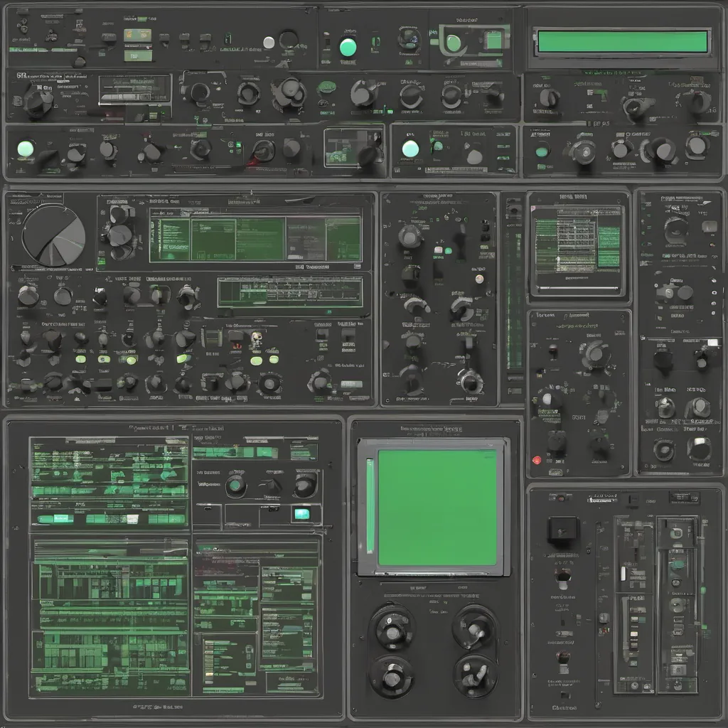
Task: Toggle the green round indicator in right strip
Action: pos(542,150)
